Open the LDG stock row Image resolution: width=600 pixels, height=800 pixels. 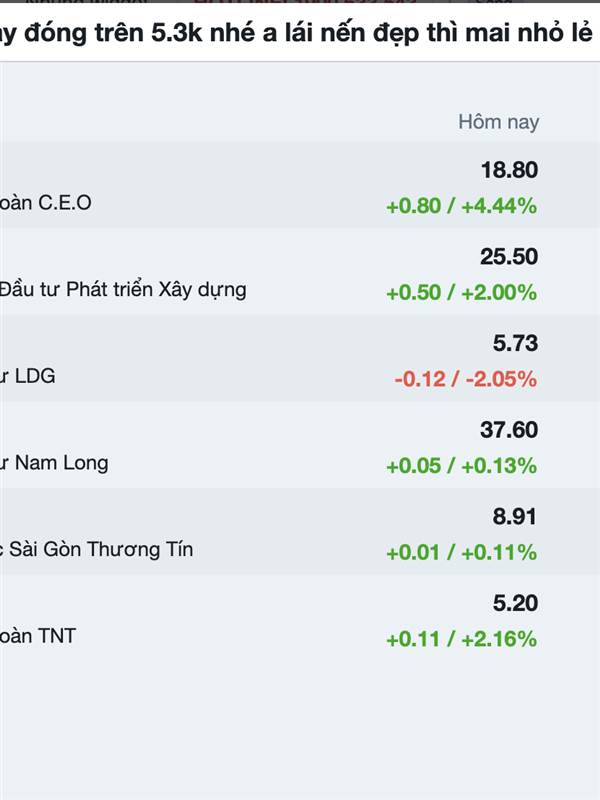click(x=300, y=358)
